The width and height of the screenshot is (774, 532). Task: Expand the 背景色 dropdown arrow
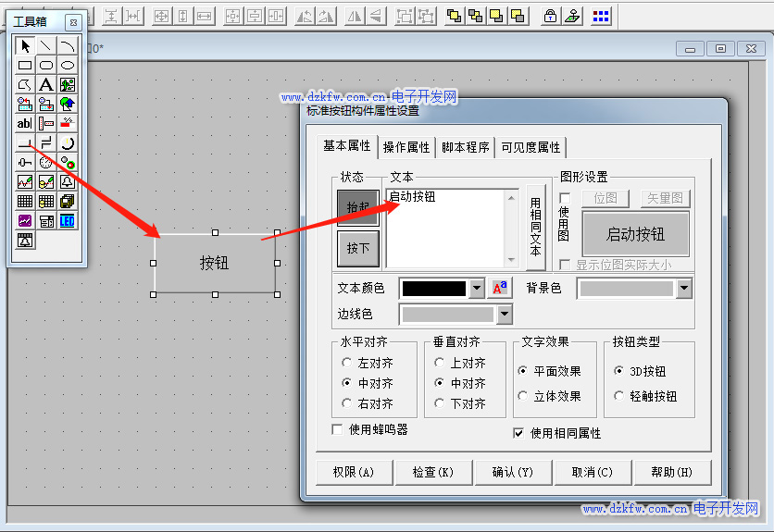pyautogui.click(x=683, y=289)
